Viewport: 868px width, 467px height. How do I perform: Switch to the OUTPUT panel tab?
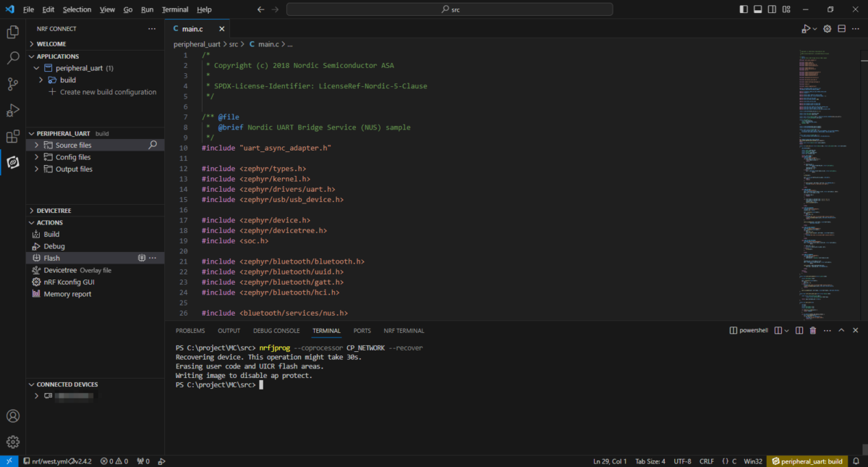(229, 330)
